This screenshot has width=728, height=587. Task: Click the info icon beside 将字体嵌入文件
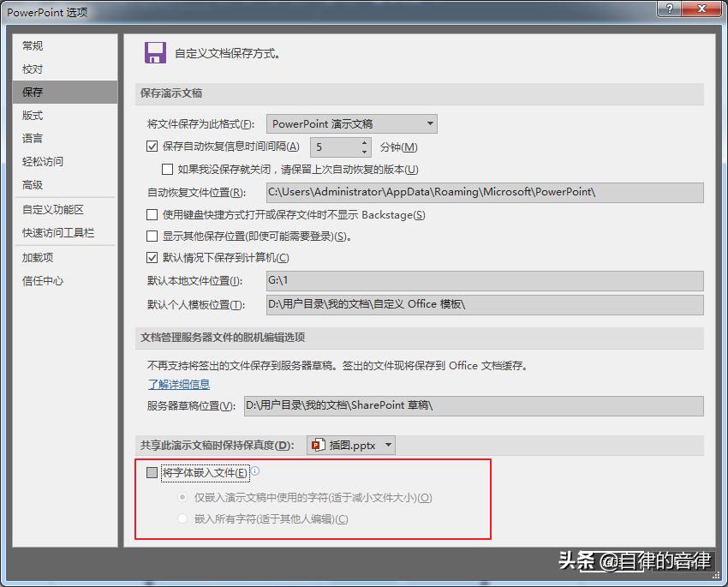pyautogui.click(x=255, y=471)
